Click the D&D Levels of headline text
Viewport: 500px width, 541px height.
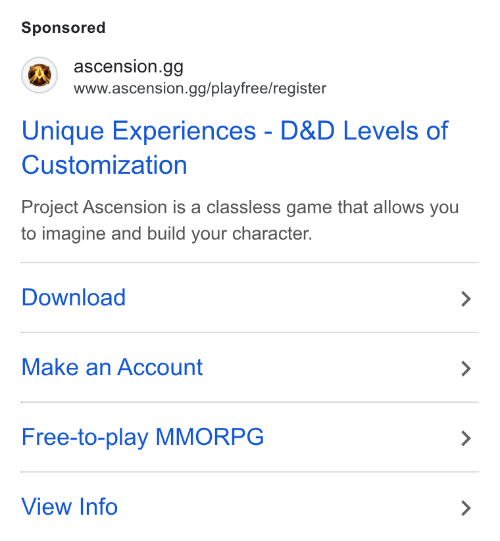[x=364, y=131]
